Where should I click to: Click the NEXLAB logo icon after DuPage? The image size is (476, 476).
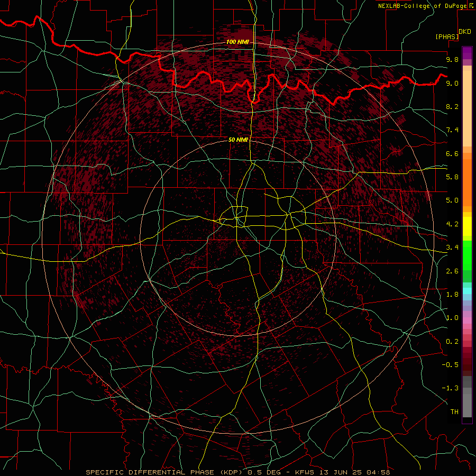pos(472,6)
